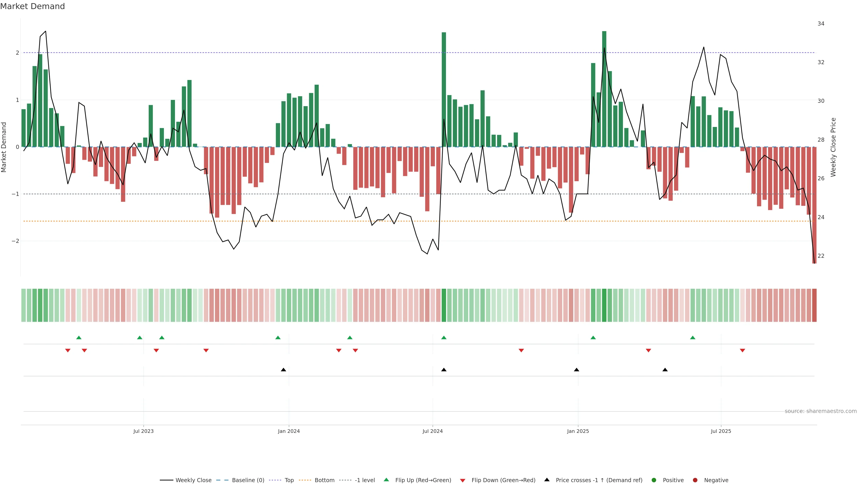
Task: Click the Jul 2023 x-axis label
Action: point(143,431)
